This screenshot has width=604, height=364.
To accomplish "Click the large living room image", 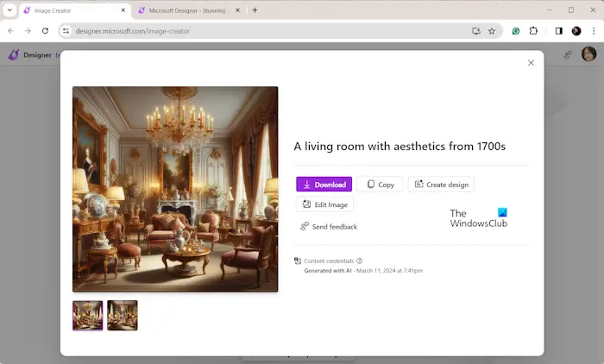I will coord(175,189).
